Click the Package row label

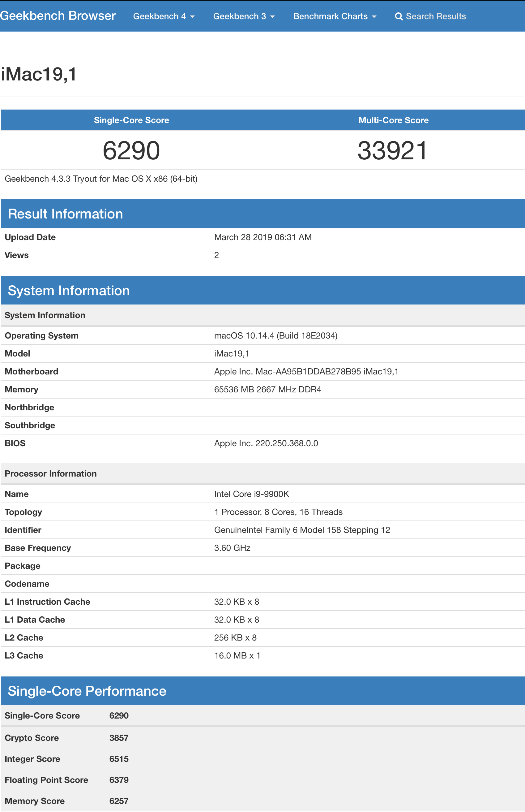[23, 566]
